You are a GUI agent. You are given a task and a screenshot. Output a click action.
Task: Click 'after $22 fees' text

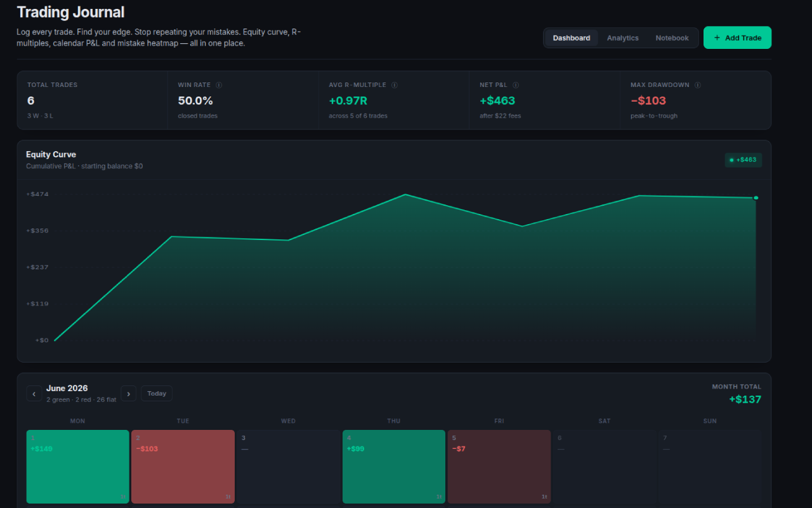pyautogui.click(x=500, y=116)
